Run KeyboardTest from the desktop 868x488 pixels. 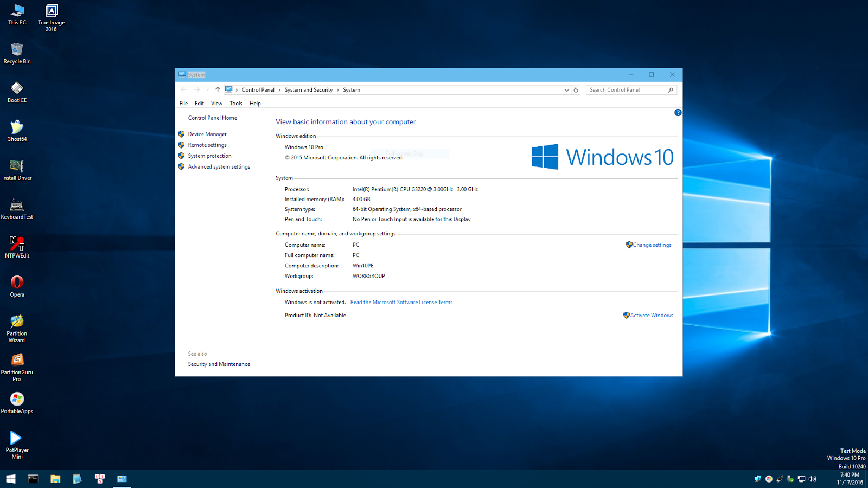point(16,206)
